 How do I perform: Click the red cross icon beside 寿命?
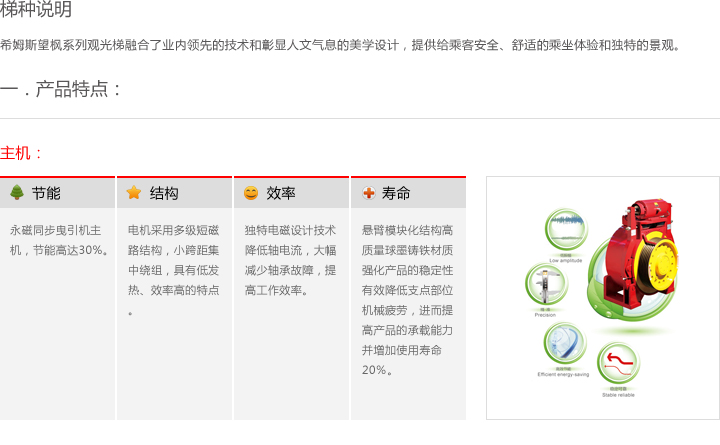[368, 193]
